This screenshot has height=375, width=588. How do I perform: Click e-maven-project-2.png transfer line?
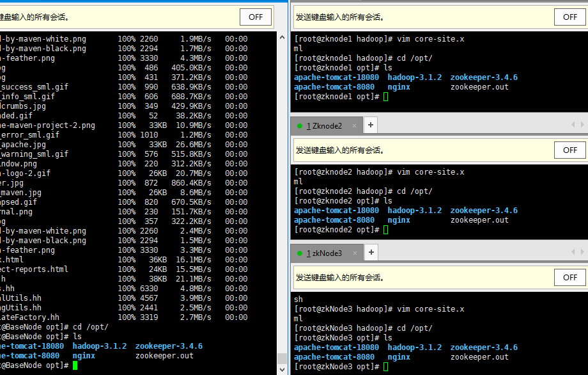tap(124, 125)
